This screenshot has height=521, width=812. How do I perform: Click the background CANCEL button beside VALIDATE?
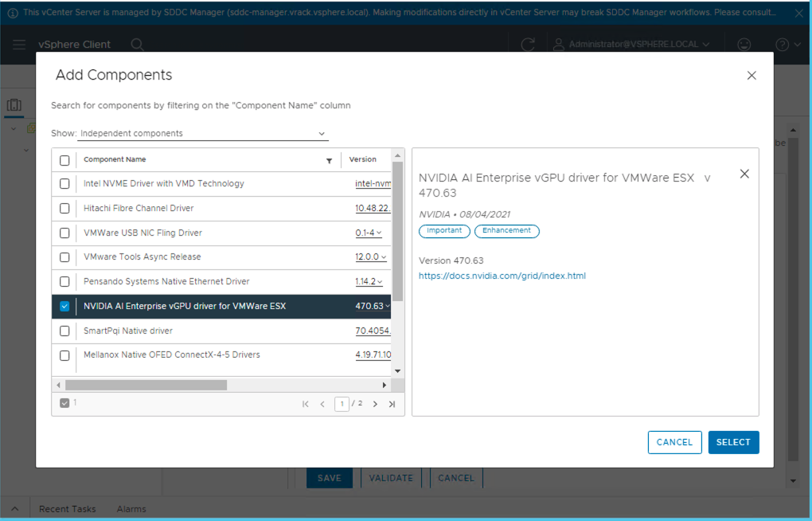click(x=456, y=478)
